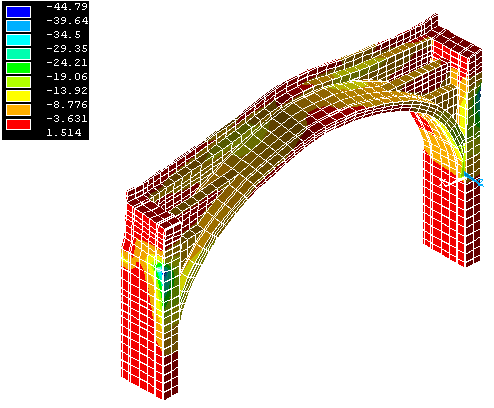
Task: Click the cyan legend color swatch
Action: (19, 40)
